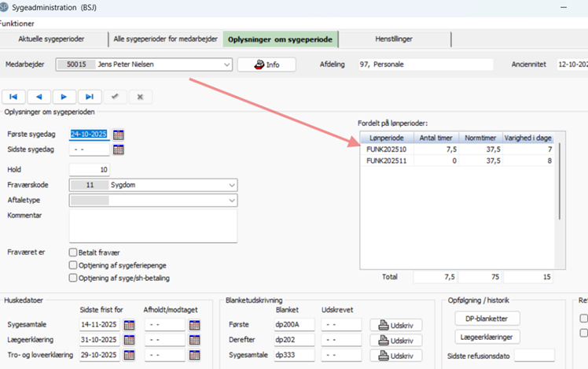Open calendar for Første sygedag
The image size is (588, 369).
(x=119, y=135)
